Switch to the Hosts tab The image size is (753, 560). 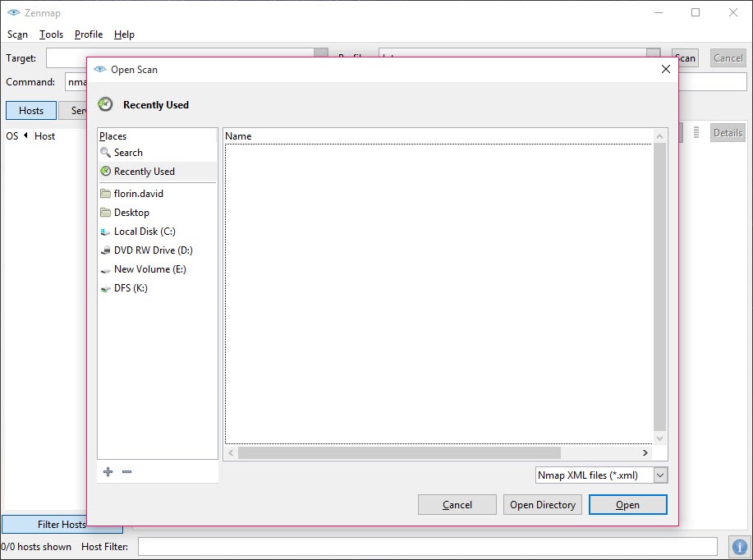pos(31,111)
